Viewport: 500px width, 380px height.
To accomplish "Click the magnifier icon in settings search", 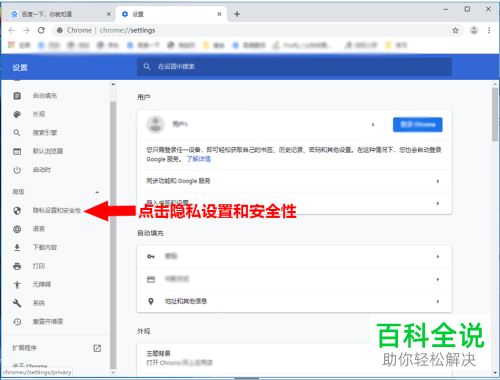I will [x=147, y=67].
